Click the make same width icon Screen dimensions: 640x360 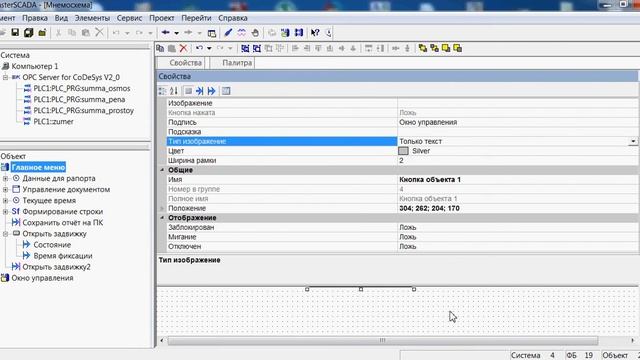click(369, 48)
